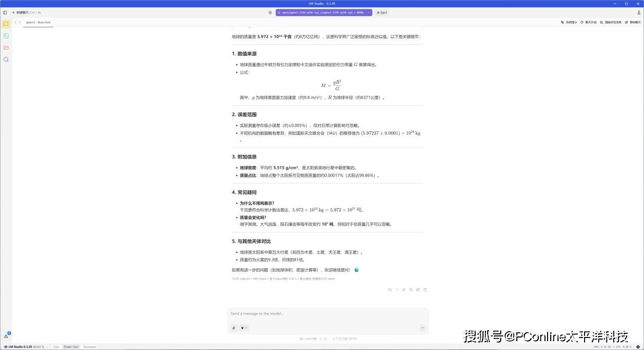Image resolution: width=644 pixels, height=350 pixels.
Task: Attach a file using the paperclip icon
Action: (x=233, y=328)
